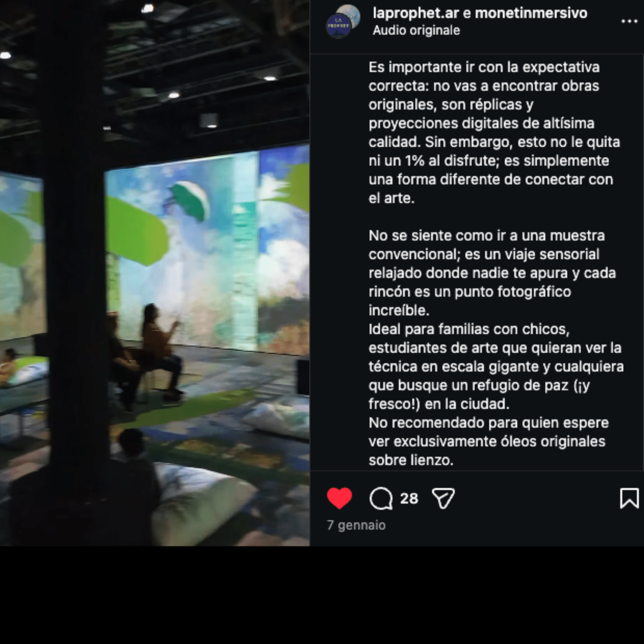
Task: Open the post date 7 gennaio
Action: (356, 525)
